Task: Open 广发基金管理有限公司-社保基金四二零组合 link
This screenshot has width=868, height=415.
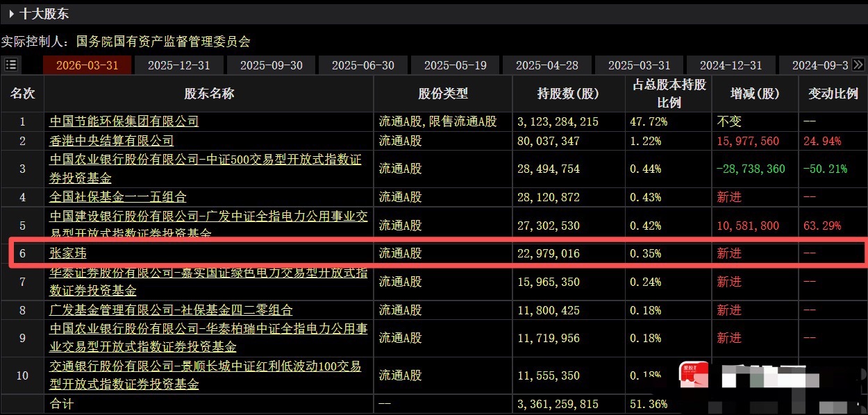Action: 171,310
